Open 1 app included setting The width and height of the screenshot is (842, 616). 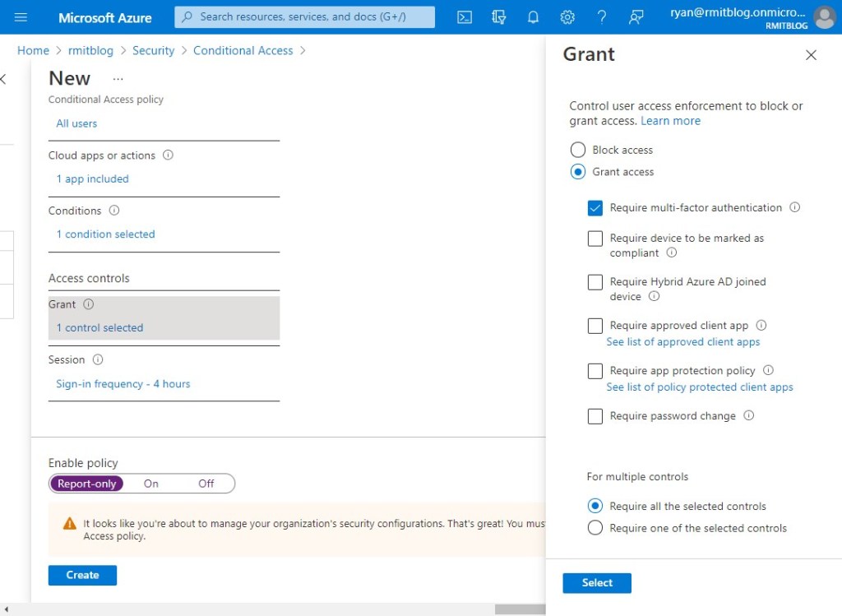point(92,178)
